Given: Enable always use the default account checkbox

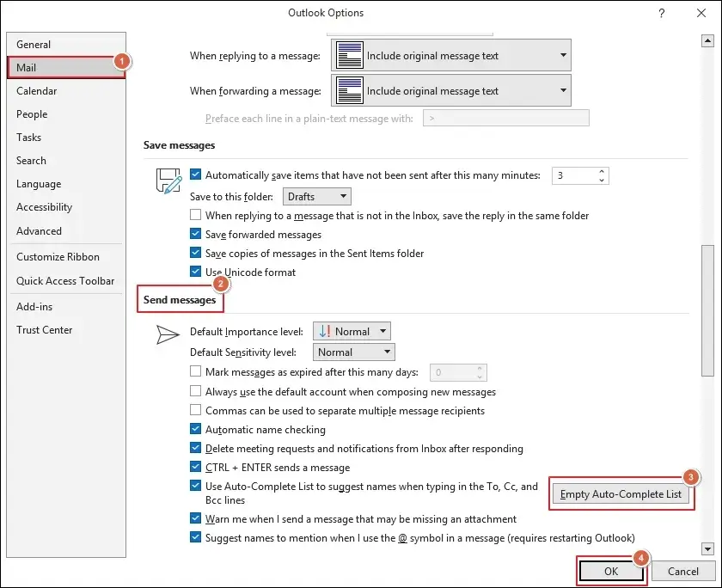Looking at the screenshot, I should (195, 391).
